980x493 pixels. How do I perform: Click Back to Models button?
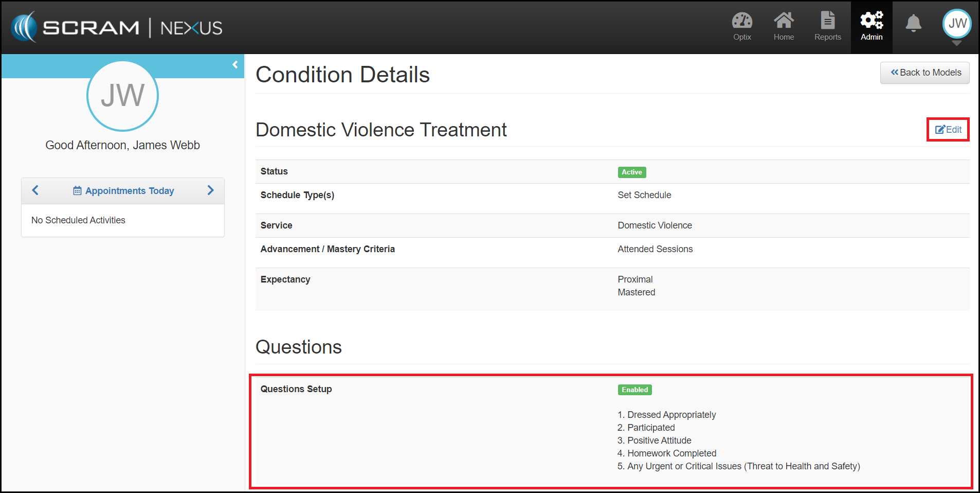tap(925, 73)
